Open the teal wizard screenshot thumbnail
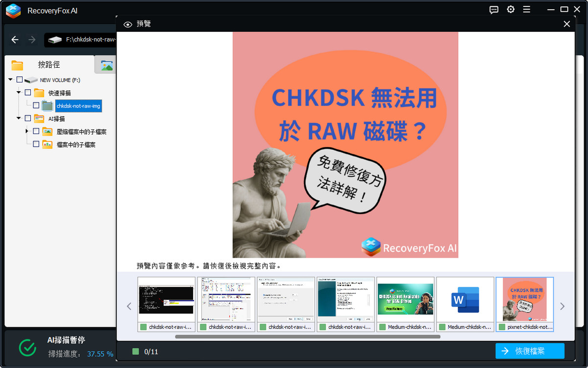 (346, 299)
